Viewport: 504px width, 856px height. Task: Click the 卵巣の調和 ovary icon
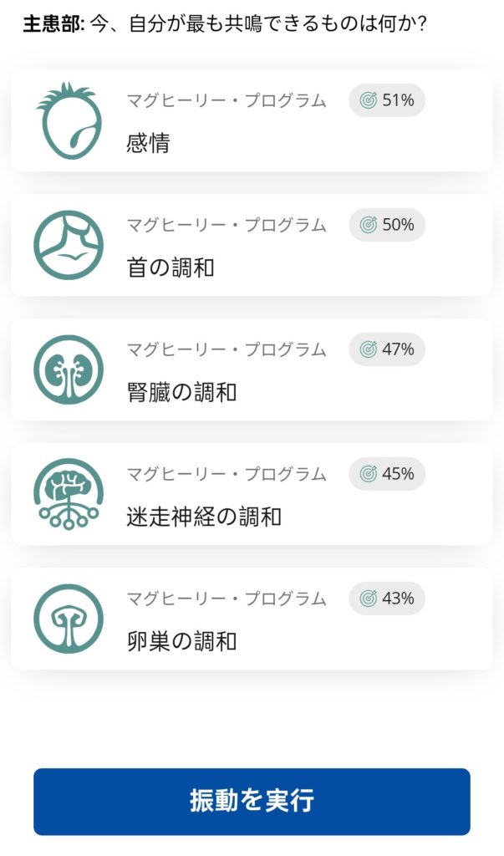pos(69,619)
